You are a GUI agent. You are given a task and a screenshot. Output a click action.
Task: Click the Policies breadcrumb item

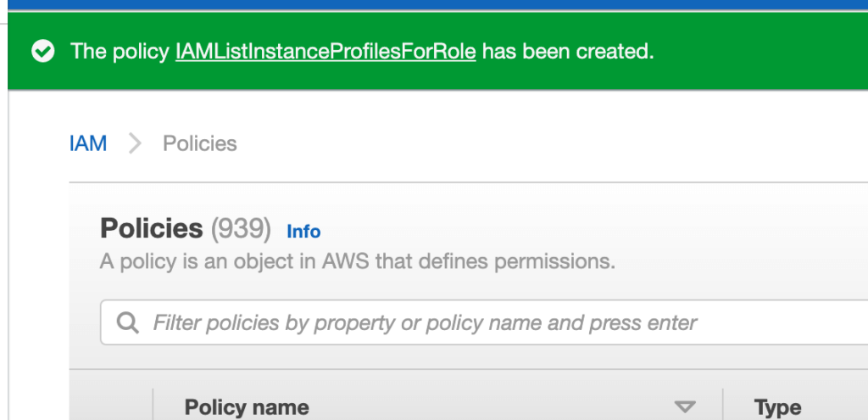tap(199, 143)
